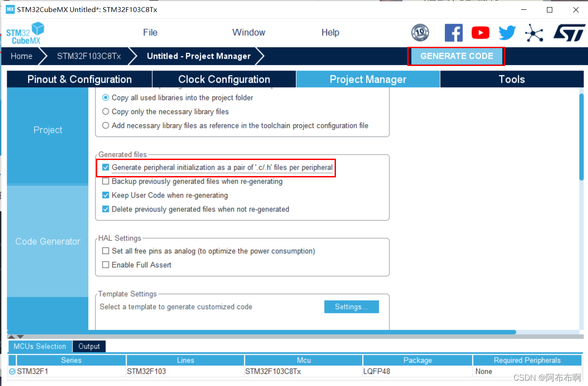Select the STM32F1 series cell
Screen dimensions: 588x386
[x=71, y=371]
